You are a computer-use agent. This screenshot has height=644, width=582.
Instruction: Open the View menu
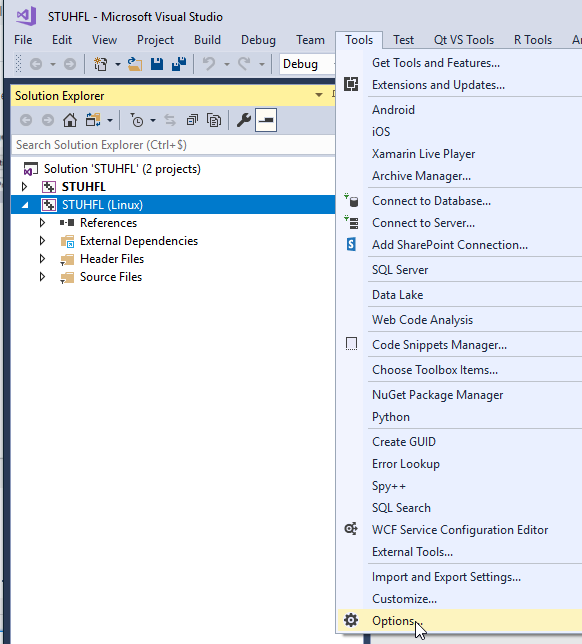pos(104,40)
